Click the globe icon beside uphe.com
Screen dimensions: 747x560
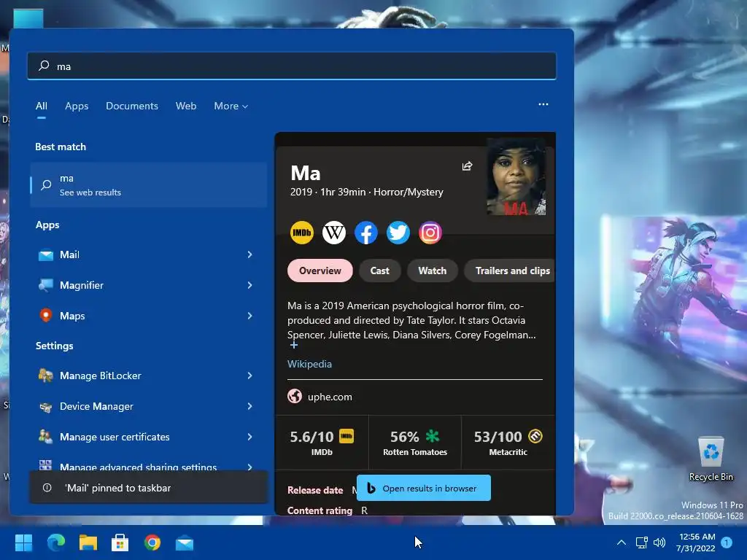295,396
